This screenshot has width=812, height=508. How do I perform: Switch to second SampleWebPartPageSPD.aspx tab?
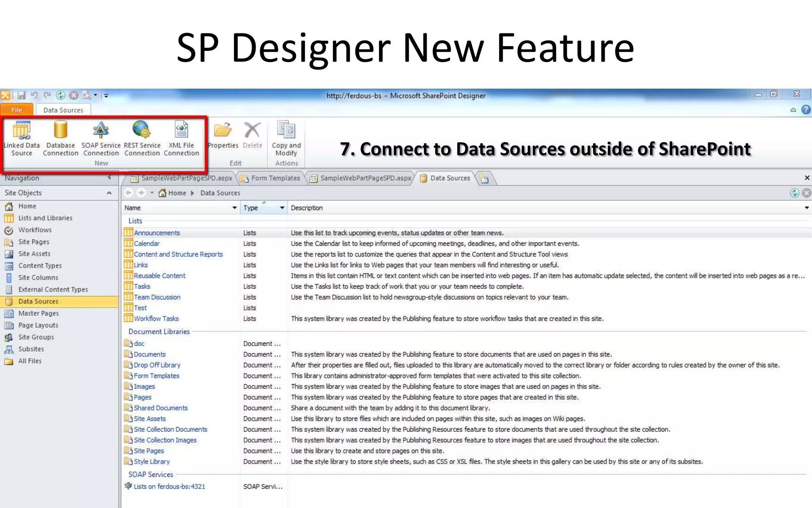pyautogui.click(x=361, y=178)
